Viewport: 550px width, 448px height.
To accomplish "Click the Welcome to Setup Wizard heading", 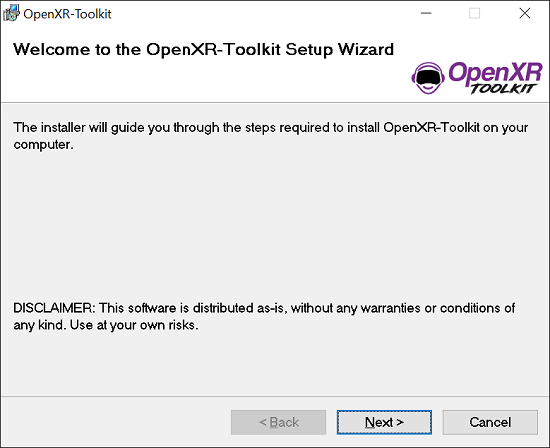I will (203, 49).
